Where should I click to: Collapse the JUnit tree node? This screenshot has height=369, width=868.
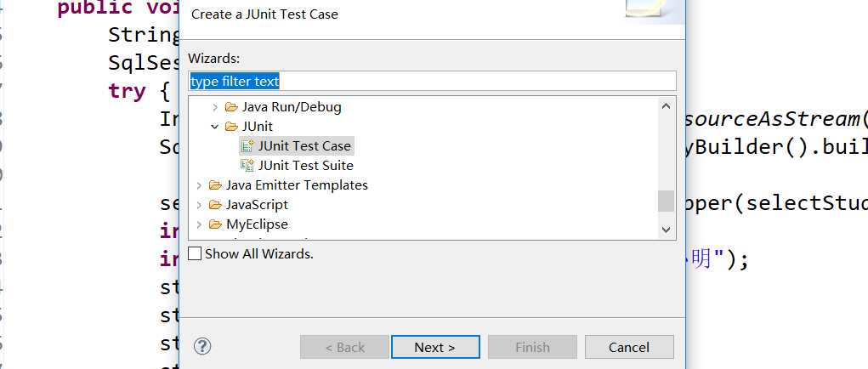tap(215, 127)
